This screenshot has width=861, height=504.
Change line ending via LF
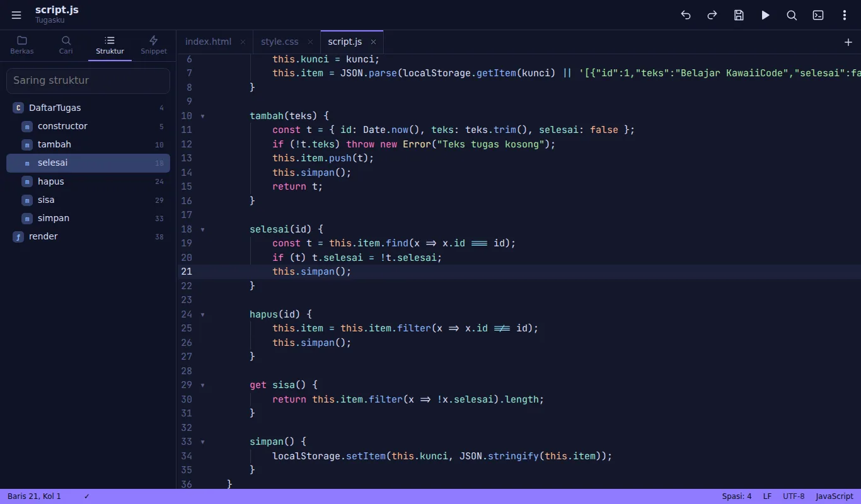(767, 496)
